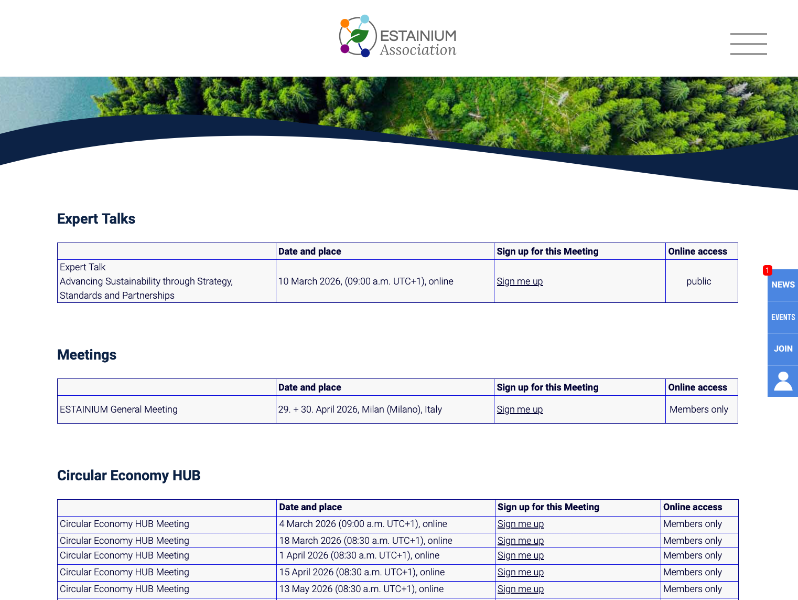
Task: Click the ESTAINIUM Association logo
Action: pos(398,37)
